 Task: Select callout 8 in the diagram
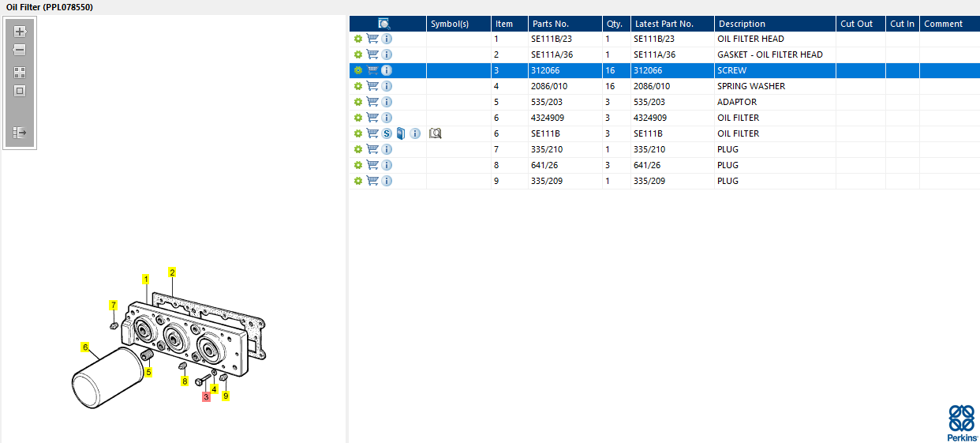185,381
